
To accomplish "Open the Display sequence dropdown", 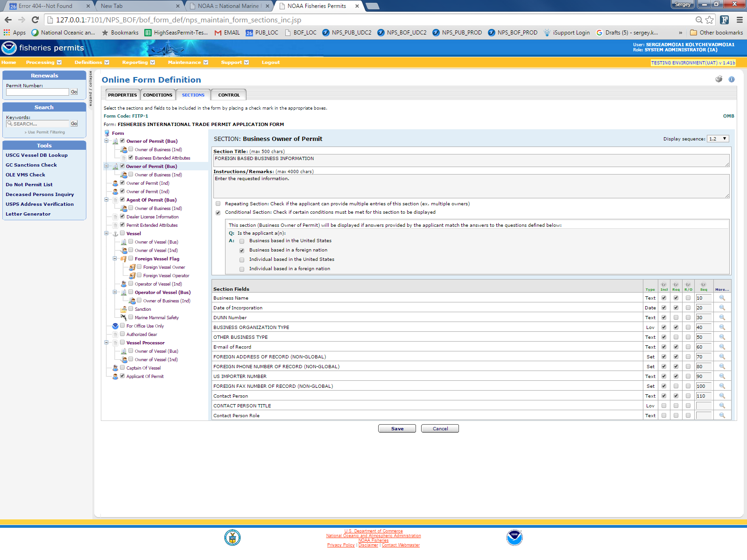I will point(718,139).
